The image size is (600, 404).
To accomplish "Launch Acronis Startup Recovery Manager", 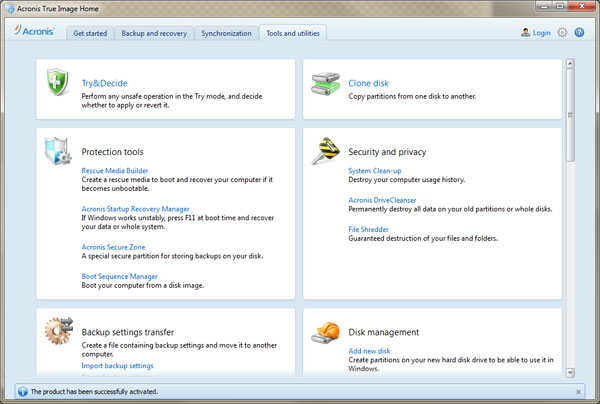I will (x=135, y=209).
